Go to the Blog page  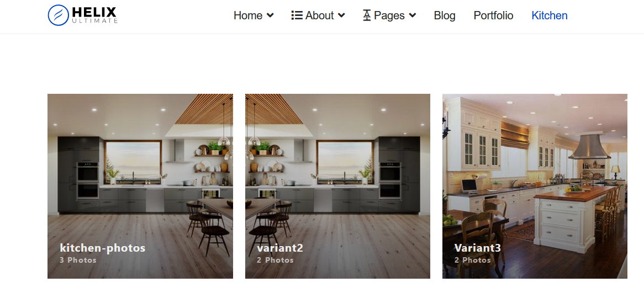click(445, 15)
